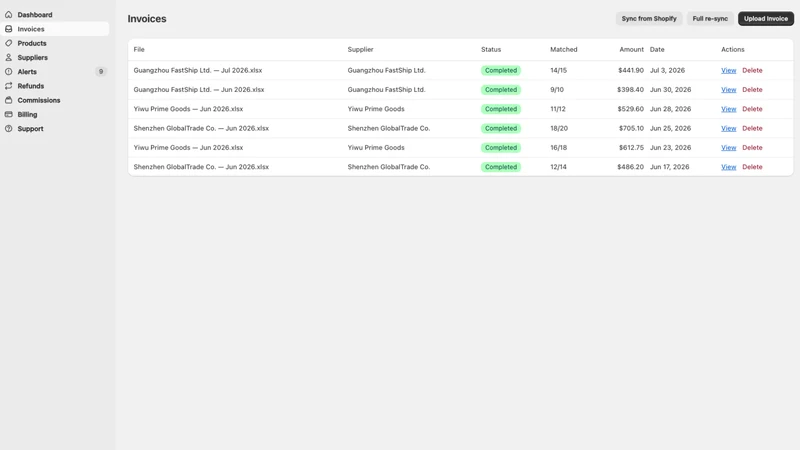Click the Jun 30, 2026 date
Screen dimensions: 800x450
tap(670, 90)
